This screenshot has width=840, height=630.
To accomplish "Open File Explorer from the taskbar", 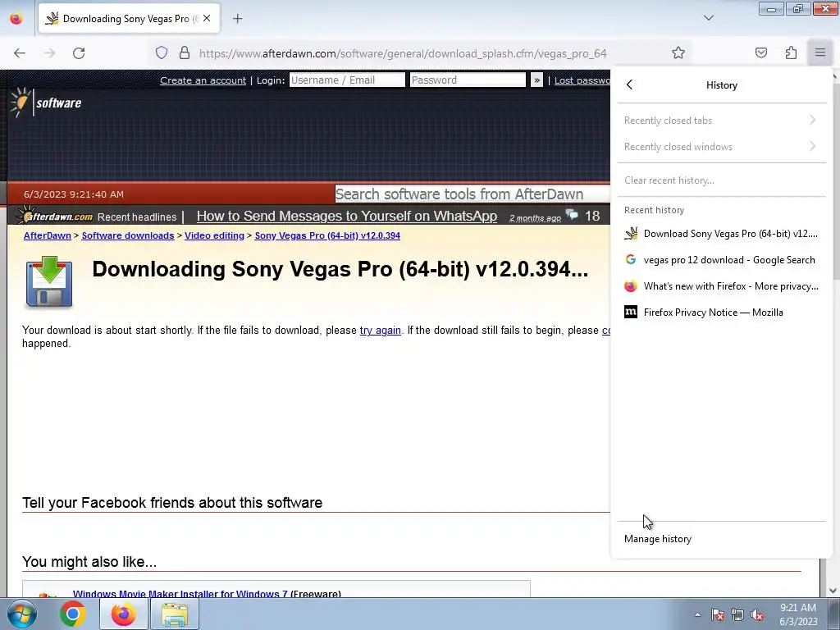I will 175,614.
